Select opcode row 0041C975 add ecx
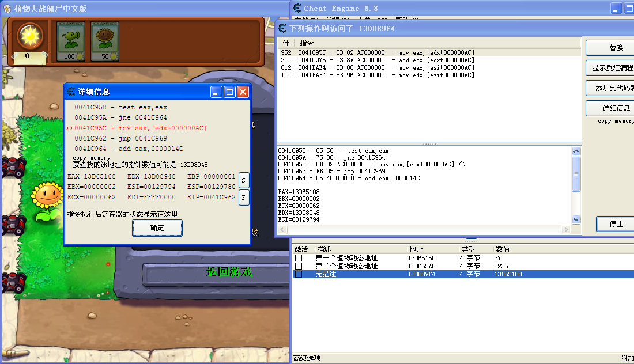The height and width of the screenshot is (364, 634). (x=429, y=60)
